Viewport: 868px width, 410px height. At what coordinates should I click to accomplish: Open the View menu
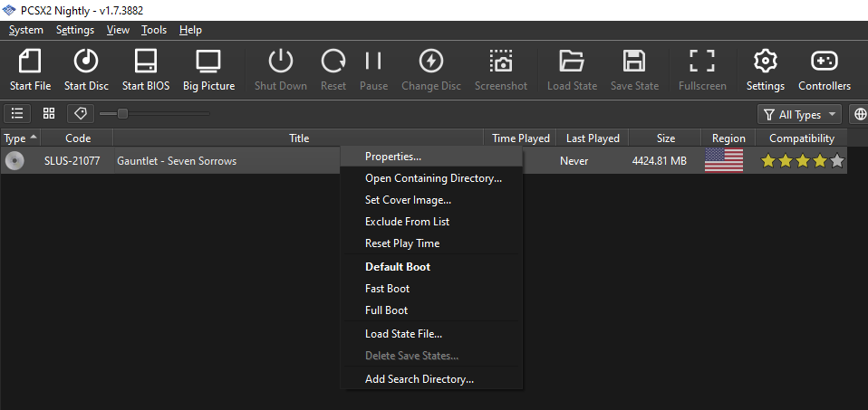pyautogui.click(x=118, y=30)
